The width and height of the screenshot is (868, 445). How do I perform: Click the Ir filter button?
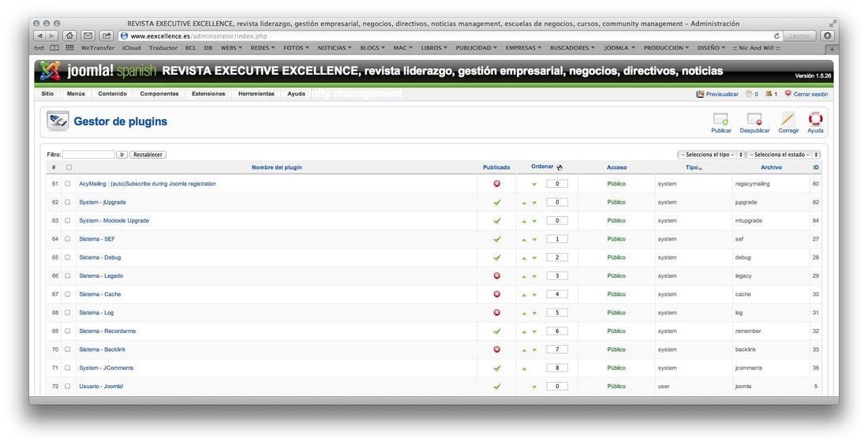click(122, 155)
